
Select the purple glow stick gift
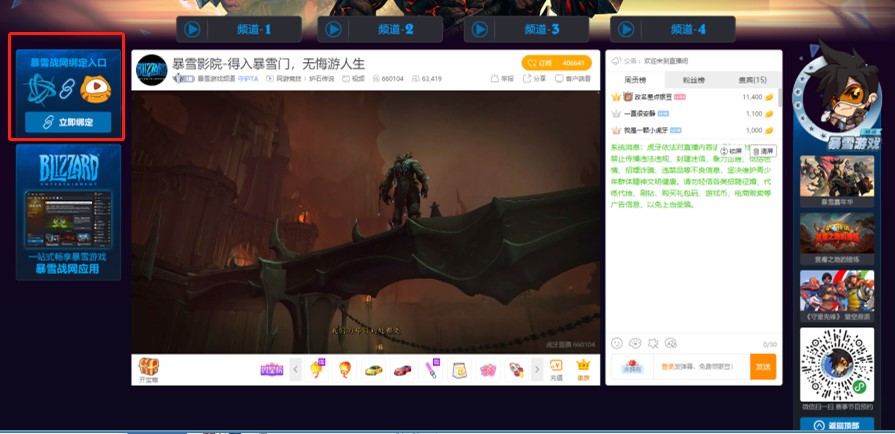(x=432, y=370)
